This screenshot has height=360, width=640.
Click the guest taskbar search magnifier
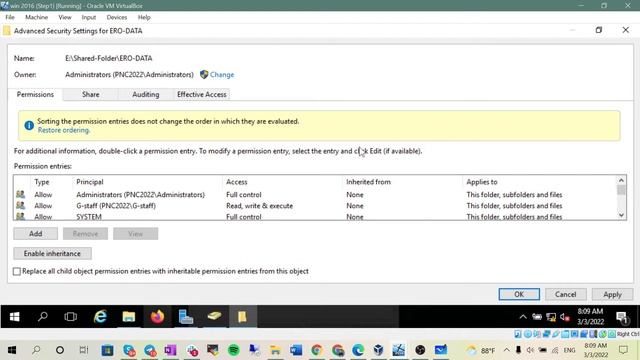pos(42,316)
